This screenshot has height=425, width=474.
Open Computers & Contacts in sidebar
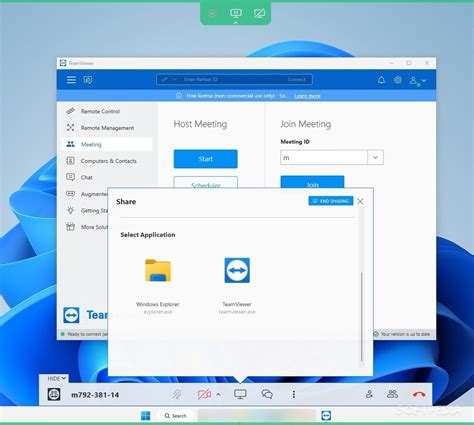point(107,161)
